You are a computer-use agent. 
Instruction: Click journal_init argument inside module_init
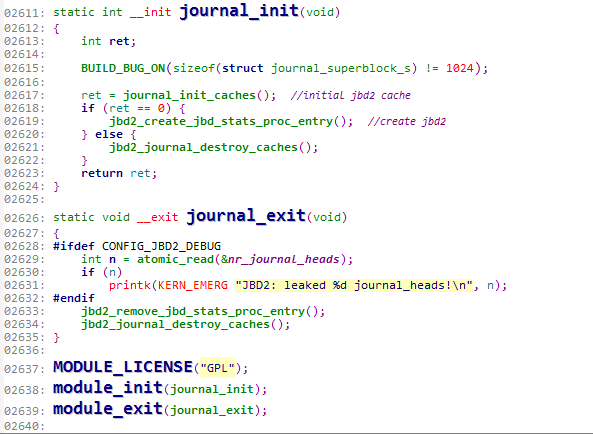coord(212,389)
